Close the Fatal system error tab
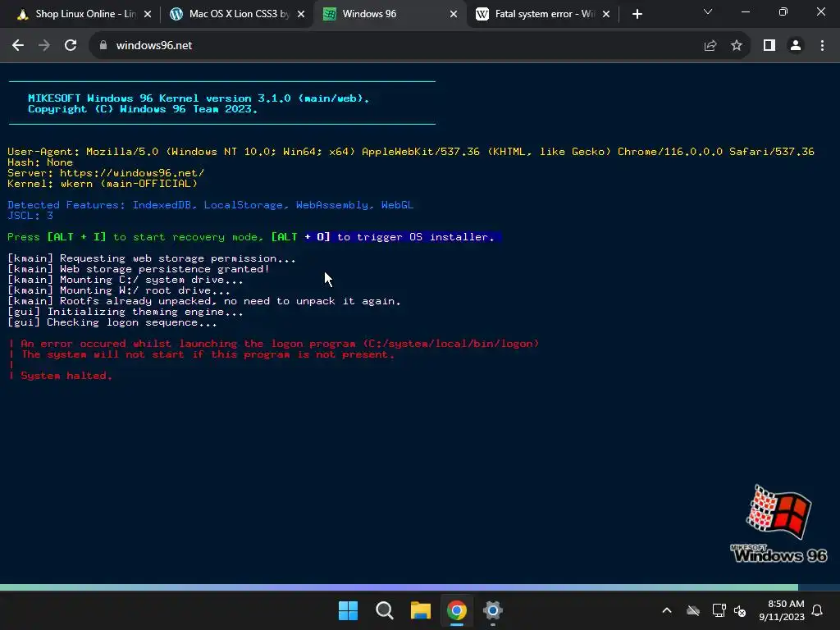 (x=606, y=15)
